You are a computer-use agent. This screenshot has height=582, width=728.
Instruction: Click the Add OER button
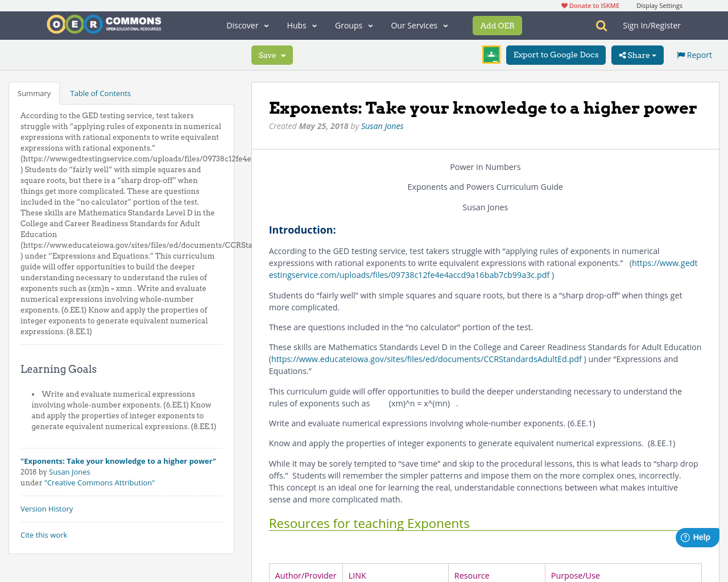tap(497, 25)
